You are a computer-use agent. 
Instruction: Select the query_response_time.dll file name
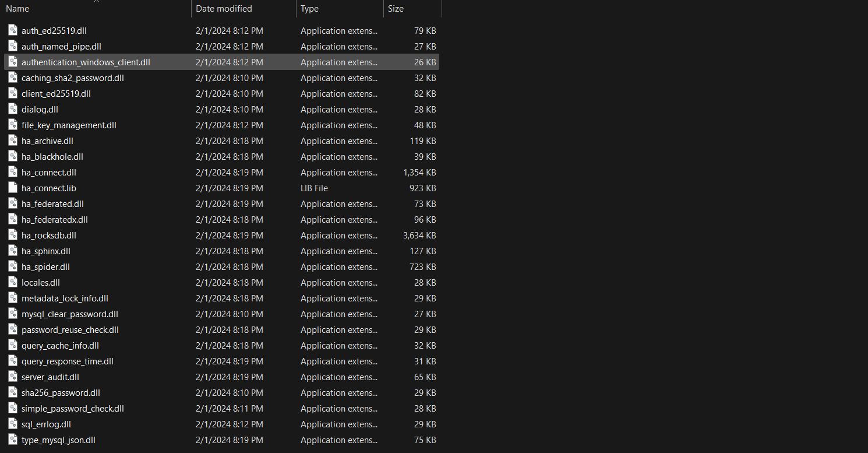pos(68,361)
